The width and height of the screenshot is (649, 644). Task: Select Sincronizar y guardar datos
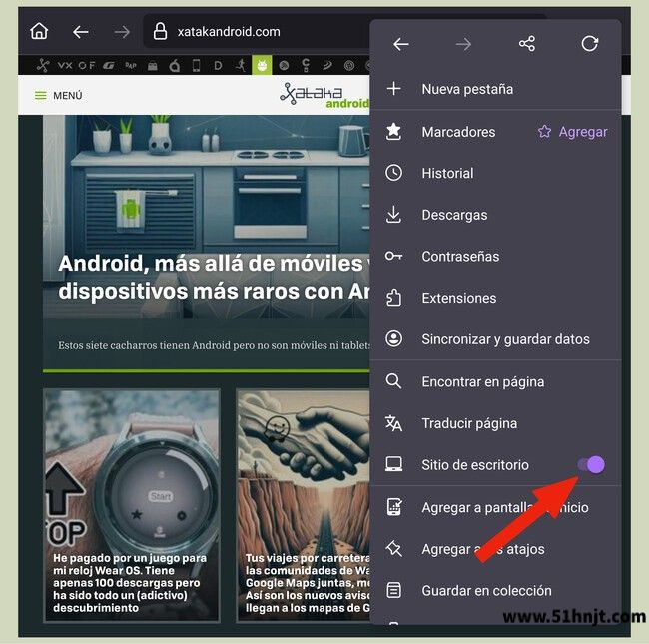click(495, 339)
